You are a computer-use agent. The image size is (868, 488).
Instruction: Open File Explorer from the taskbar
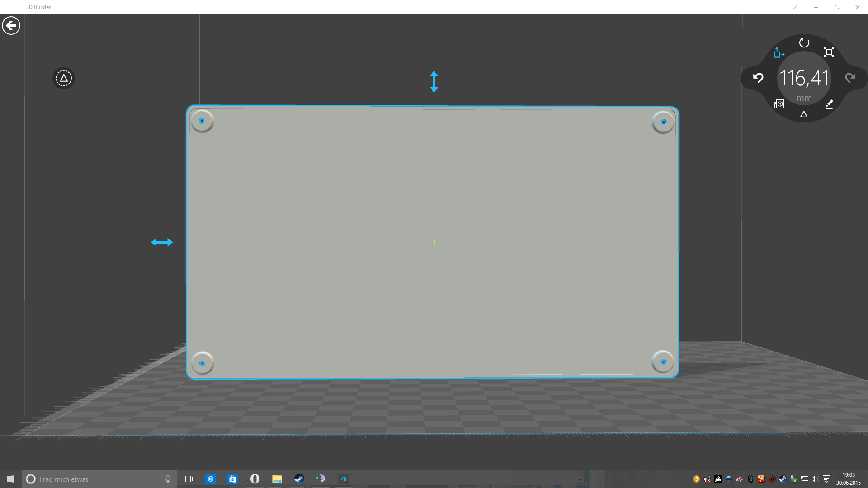277,479
